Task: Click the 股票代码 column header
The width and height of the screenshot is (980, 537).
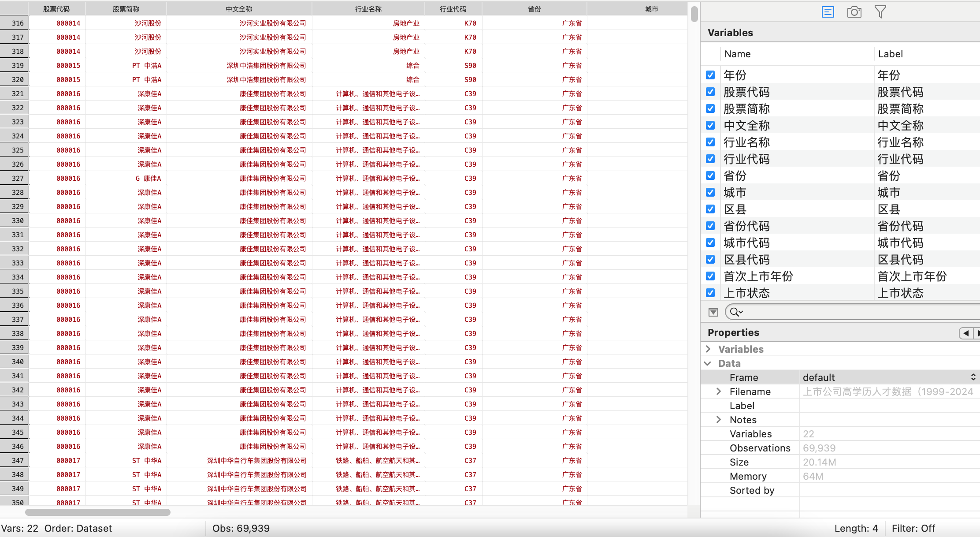Action: click(56, 9)
